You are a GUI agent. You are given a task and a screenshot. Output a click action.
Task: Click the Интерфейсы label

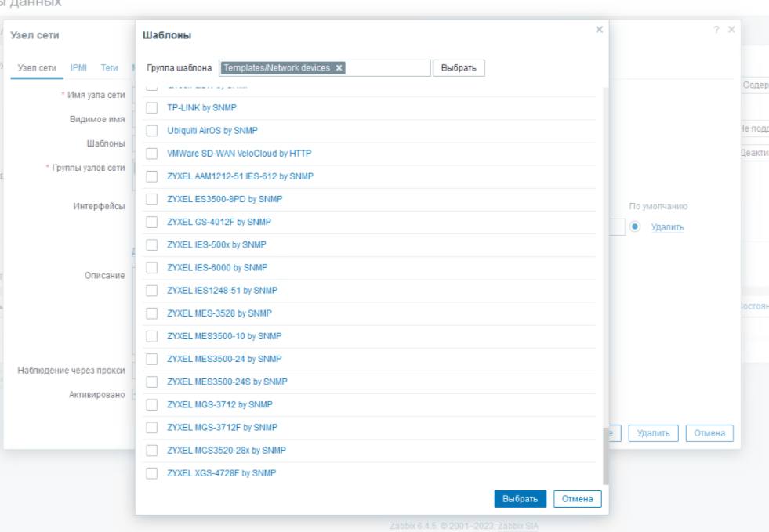99,206
